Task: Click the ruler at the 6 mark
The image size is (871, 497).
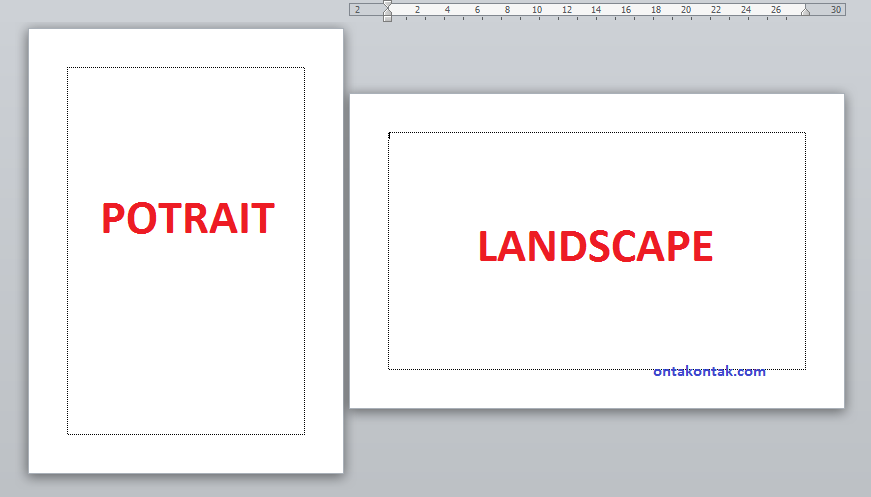Action: coord(477,9)
